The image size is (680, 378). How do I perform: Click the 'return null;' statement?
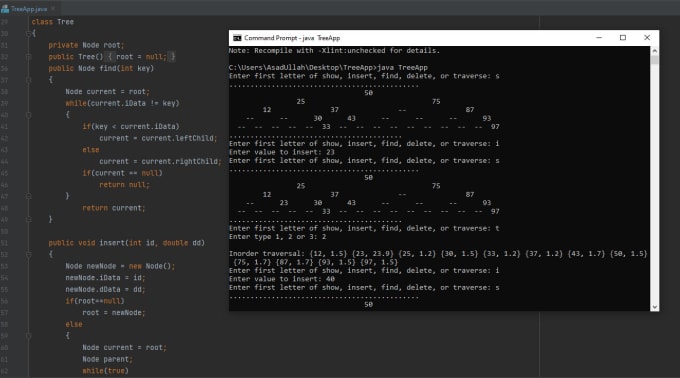pyautogui.click(x=124, y=185)
